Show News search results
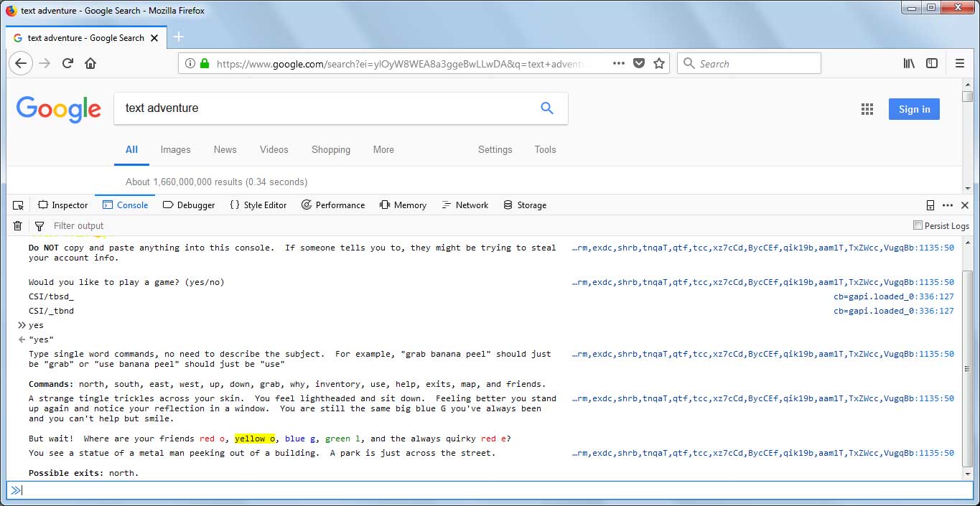The height and width of the screenshot is (506, 980). (225, 149)
